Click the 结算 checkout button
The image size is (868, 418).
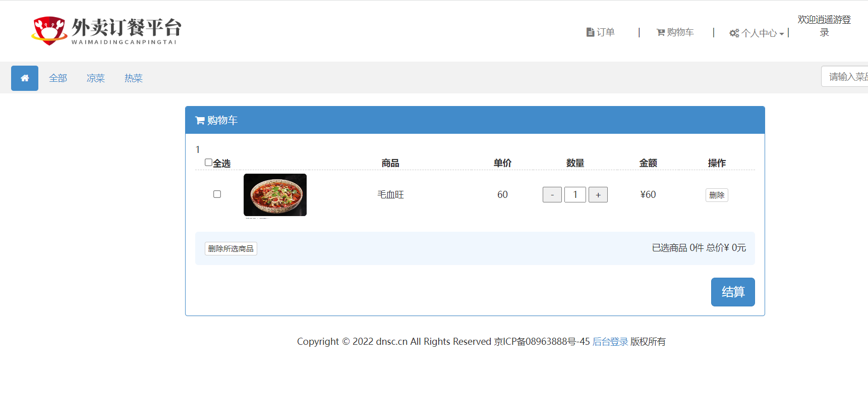coord(733,292)
